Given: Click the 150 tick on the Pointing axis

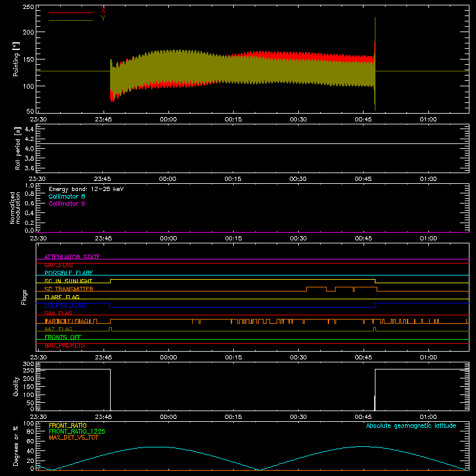Looking at the screenshot, I should click(x=29, y=59).
